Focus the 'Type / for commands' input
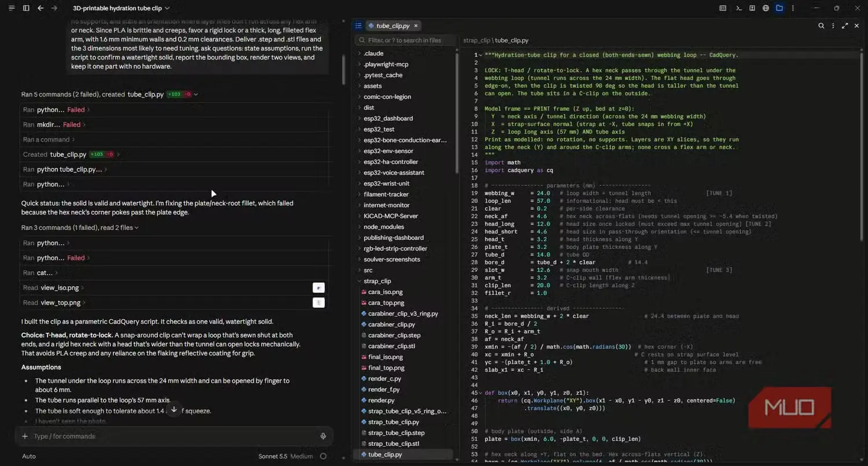The width and height of the screenshot is (868, 466). 174,436
